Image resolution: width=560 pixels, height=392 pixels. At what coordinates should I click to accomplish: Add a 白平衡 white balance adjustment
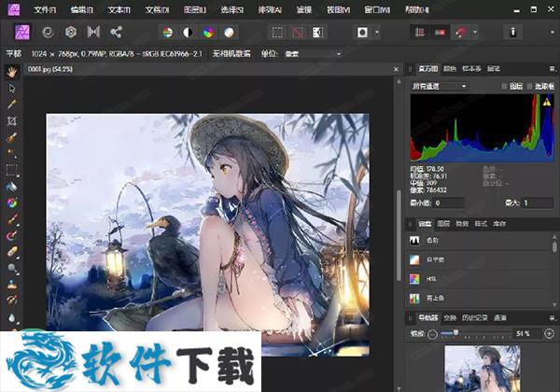point(479,259)
